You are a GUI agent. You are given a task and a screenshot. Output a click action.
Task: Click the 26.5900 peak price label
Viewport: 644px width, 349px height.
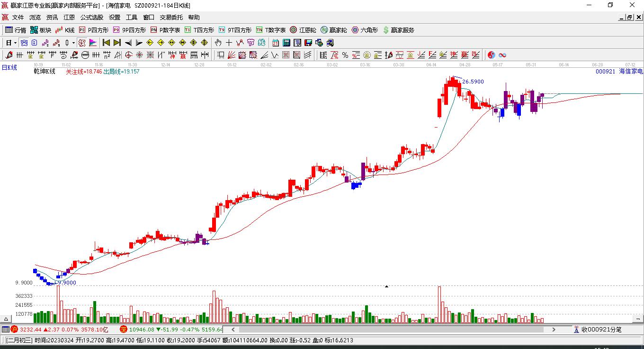473,82
